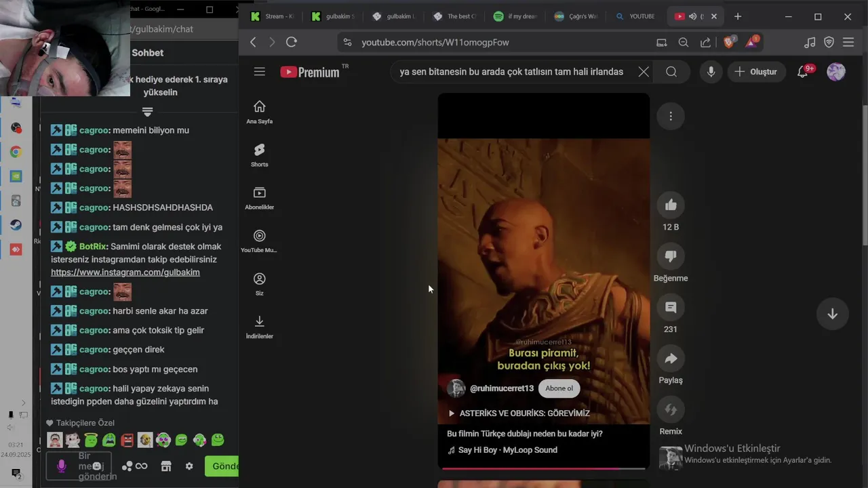
Task: Remix this short
Action: pos(671,409)
